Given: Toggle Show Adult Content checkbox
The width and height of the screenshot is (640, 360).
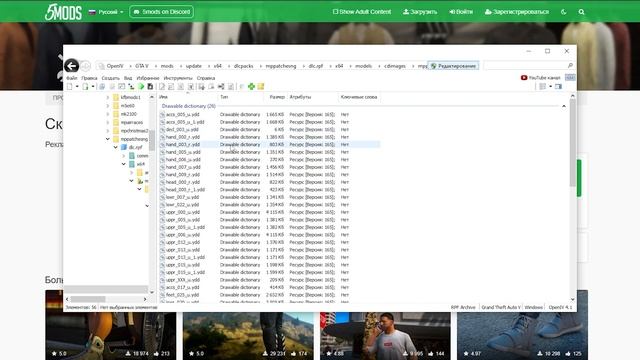Looking at the screenshot, I should coord(336,12).
